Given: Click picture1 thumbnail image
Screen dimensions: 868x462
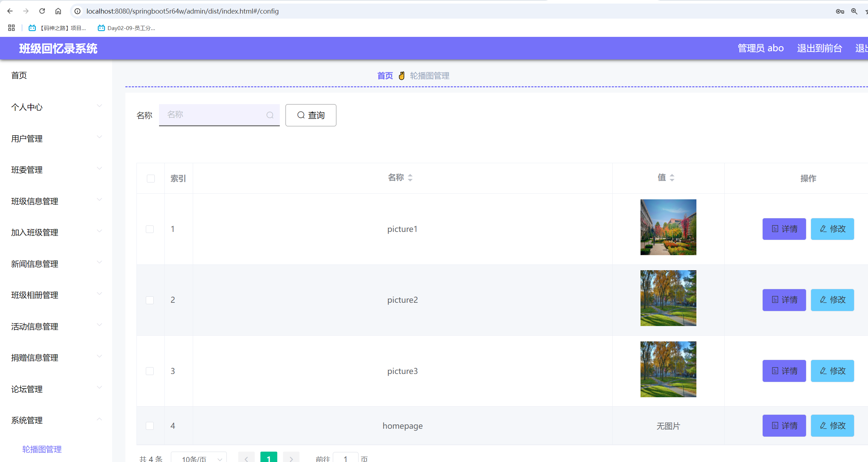Looking at the screenshot, I should click(x=668, y=227).
